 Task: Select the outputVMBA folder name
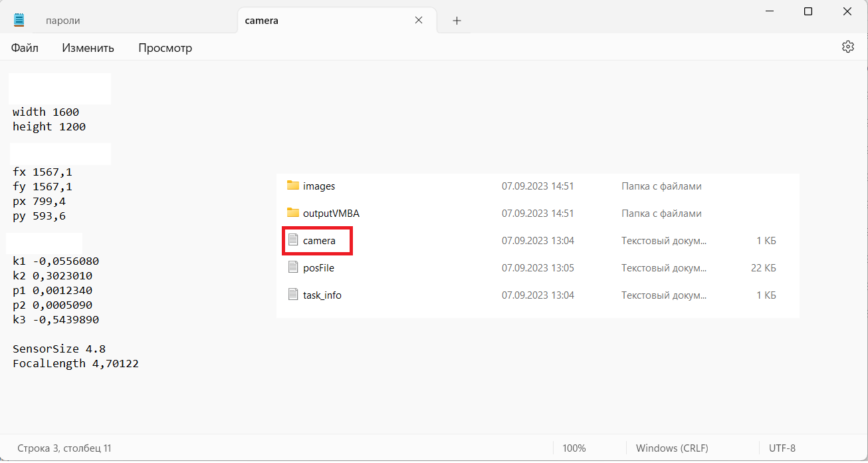tap(331, 214)
